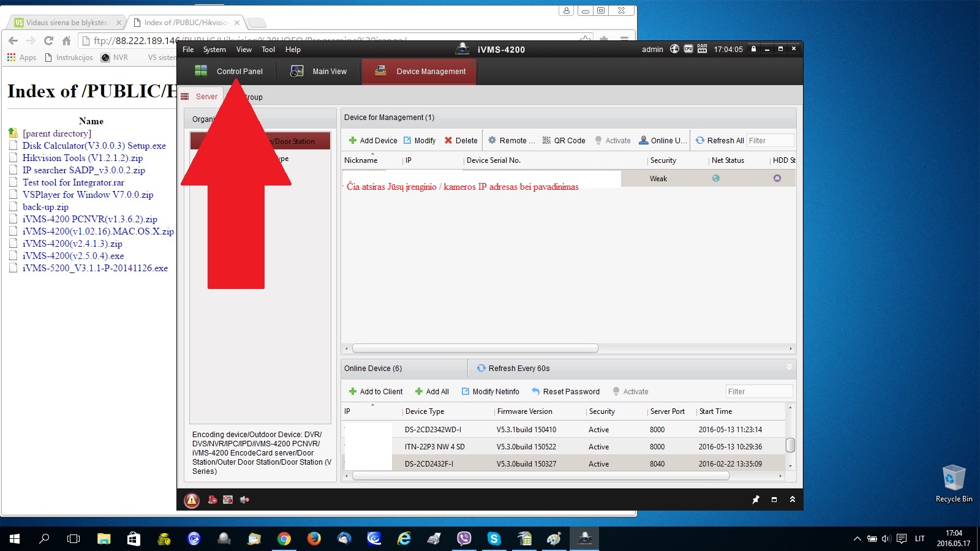
Task: Click Chrome's home button
Action: tap(66, 41)
